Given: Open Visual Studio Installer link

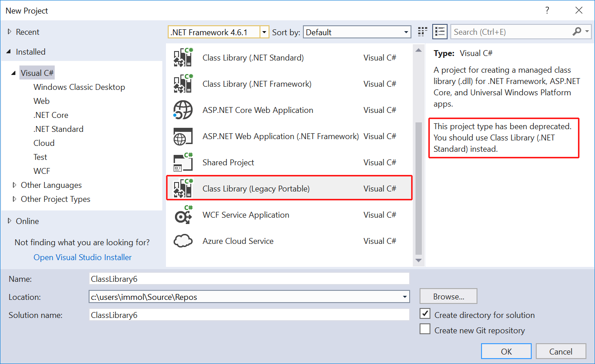Looking at the screenshot, I should (x=83, y=257).
